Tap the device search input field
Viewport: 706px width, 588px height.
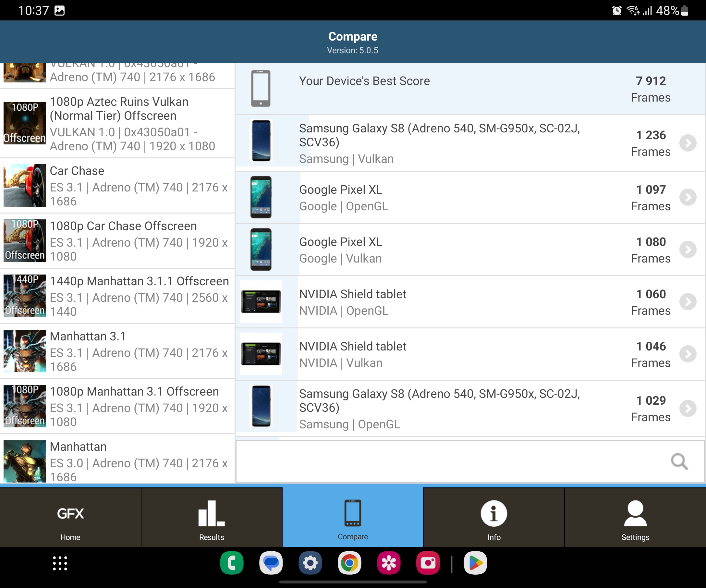[x=450, y=461]
